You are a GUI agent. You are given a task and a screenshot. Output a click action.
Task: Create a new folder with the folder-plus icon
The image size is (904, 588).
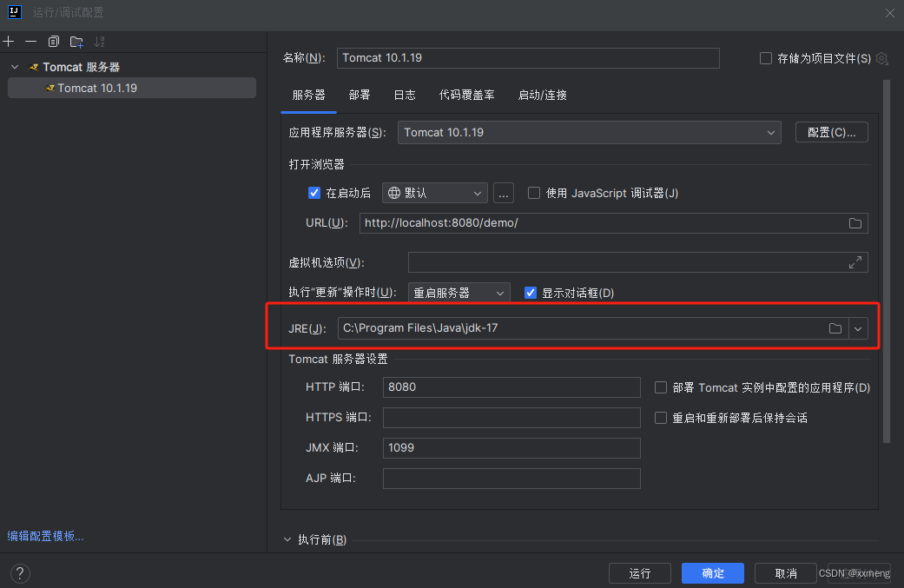point(76,42)
